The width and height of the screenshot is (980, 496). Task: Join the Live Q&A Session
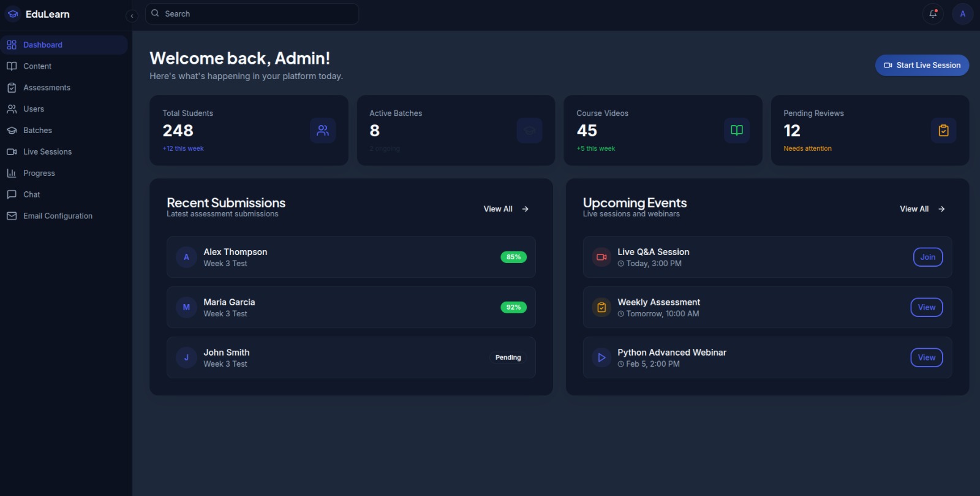point(927,257)
